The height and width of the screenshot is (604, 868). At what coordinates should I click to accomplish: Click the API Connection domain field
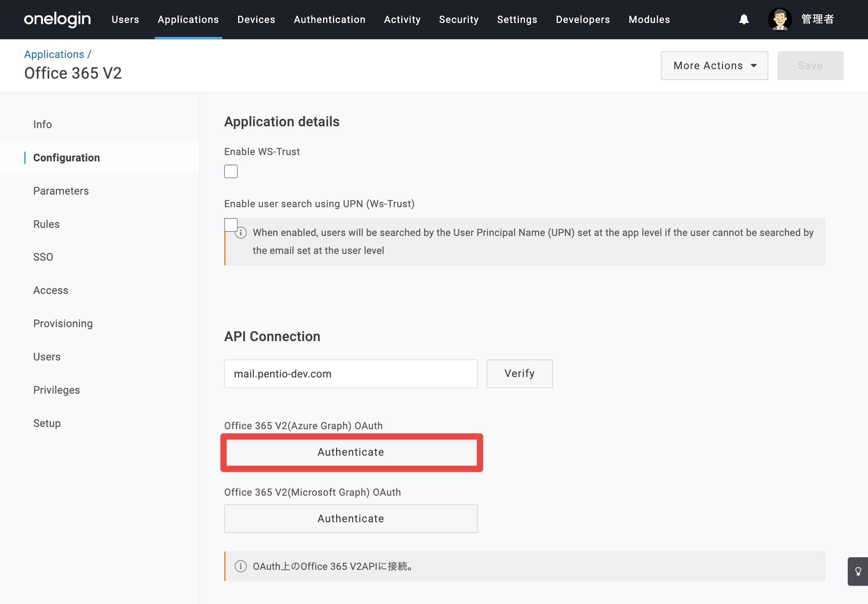[x=351, y=373]
